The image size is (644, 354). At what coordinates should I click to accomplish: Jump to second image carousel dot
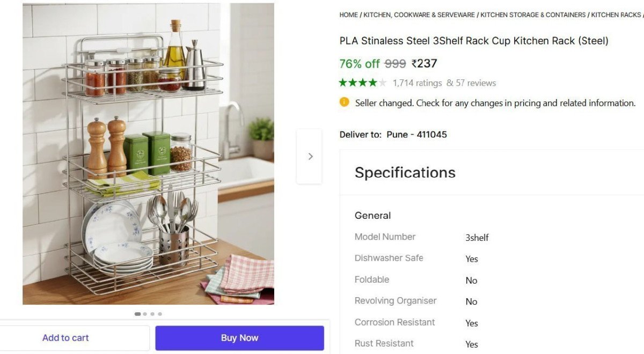coord(145,314)
